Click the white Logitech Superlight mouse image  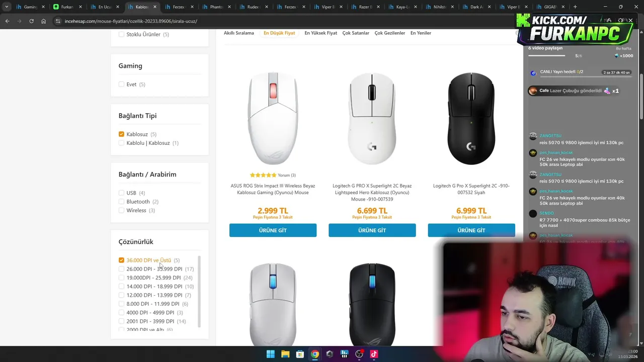[x=372, y=119]
